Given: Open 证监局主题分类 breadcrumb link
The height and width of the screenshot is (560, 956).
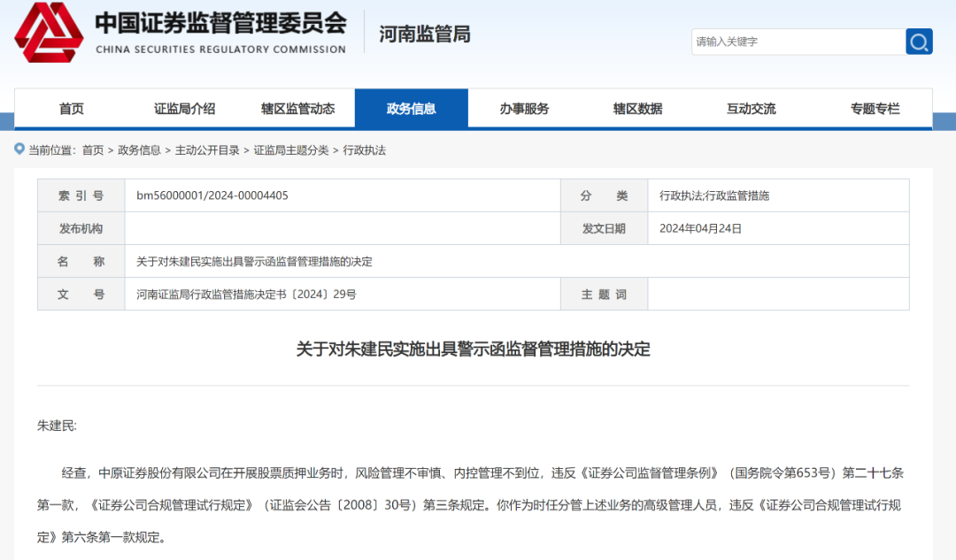Looking at the screenshot, I should [x=291, y=150].
